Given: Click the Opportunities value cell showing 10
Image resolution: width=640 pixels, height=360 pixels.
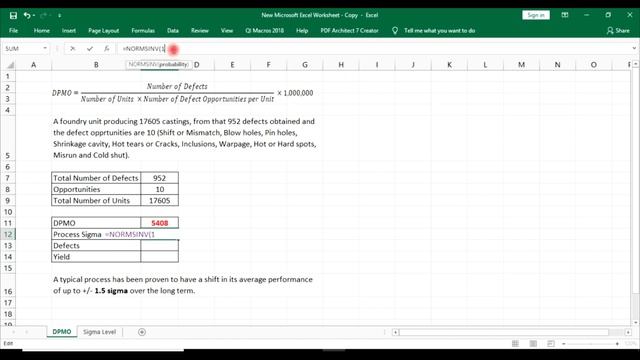Looking at the screenshot, I should point(160,189).
